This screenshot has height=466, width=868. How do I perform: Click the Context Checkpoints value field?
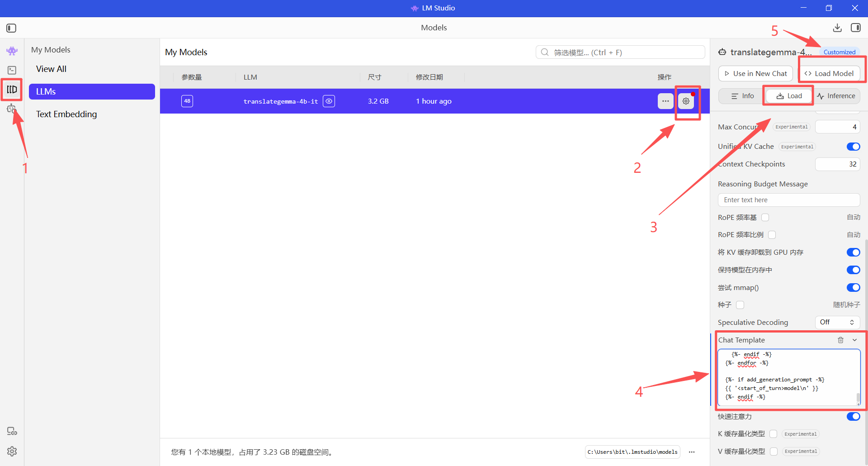837,164
